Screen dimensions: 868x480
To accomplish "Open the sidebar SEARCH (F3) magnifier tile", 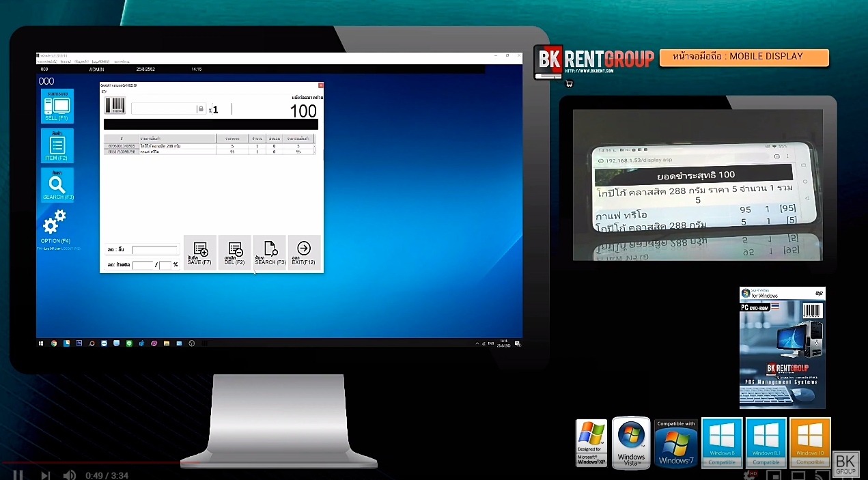I will pyautogui.click(x=57, y=185).
